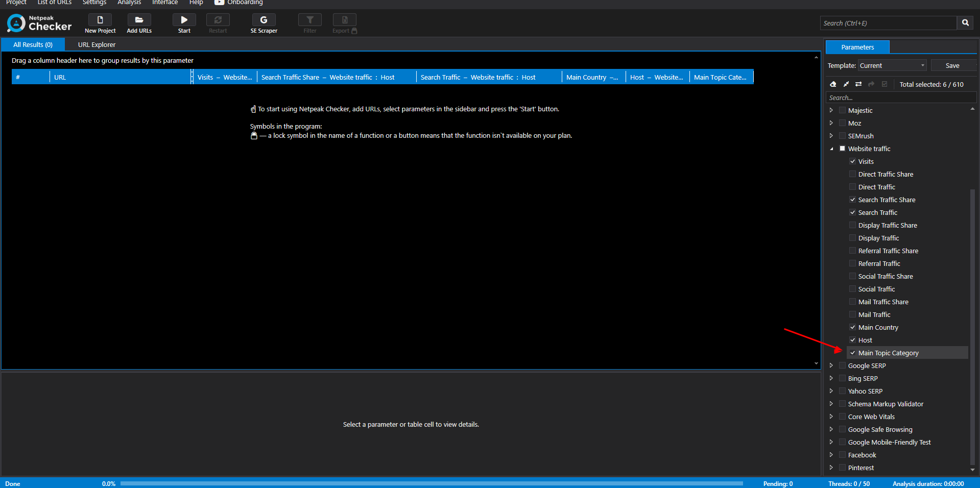The image size is (980, 488).
Task: Open the Interface menu
Action: [x=165, y=3]
